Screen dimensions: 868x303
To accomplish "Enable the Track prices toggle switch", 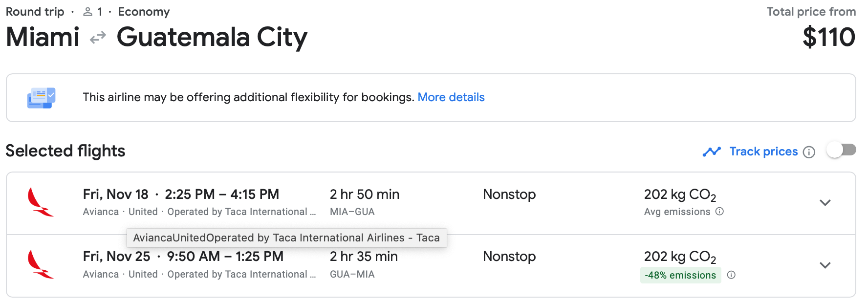I will 841,151.
